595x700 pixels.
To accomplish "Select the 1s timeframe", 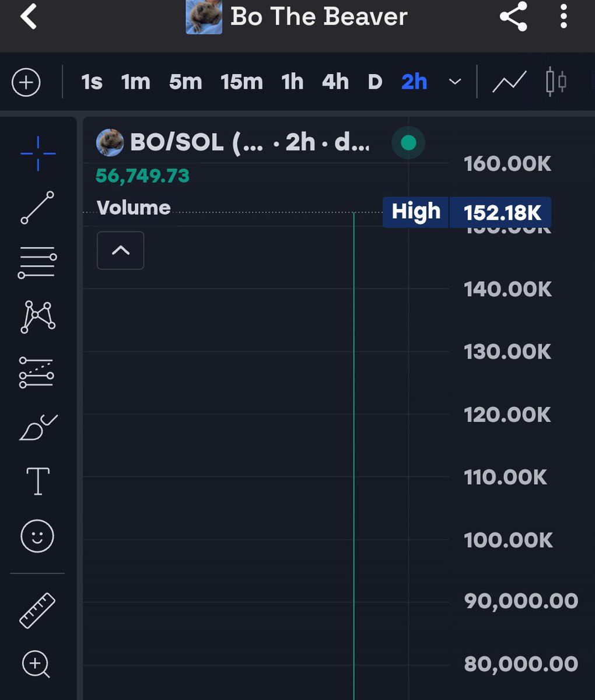I will coord(92,82).
